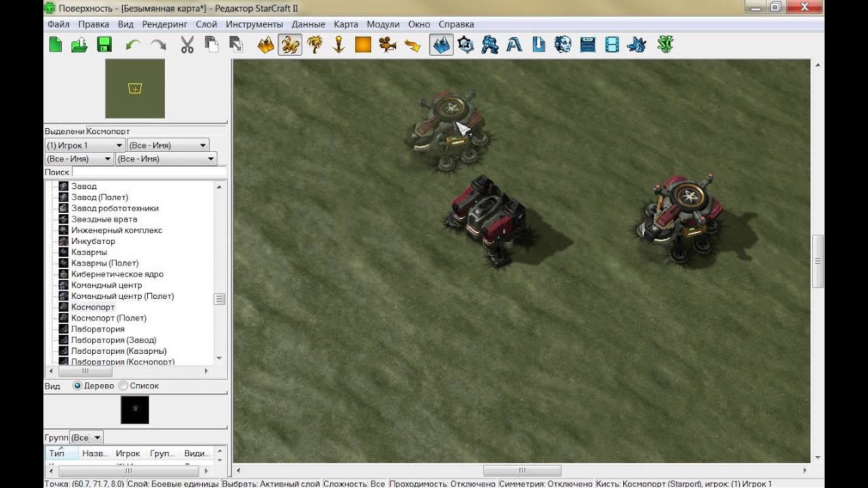
Task: Open the Групп (Все) dropdown
Action: [86, 438]
